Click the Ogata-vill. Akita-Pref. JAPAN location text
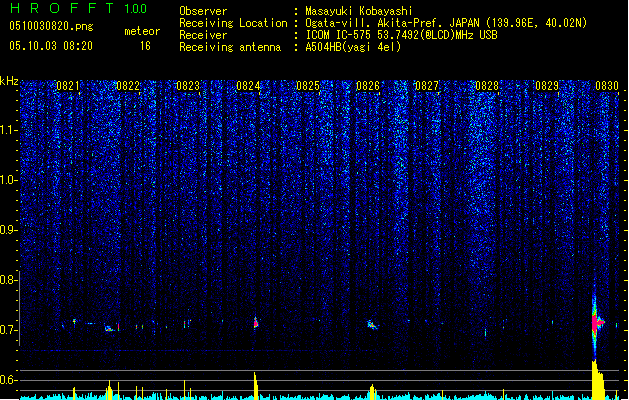Screen dimensions: 629x400 (x=446, y=23)
